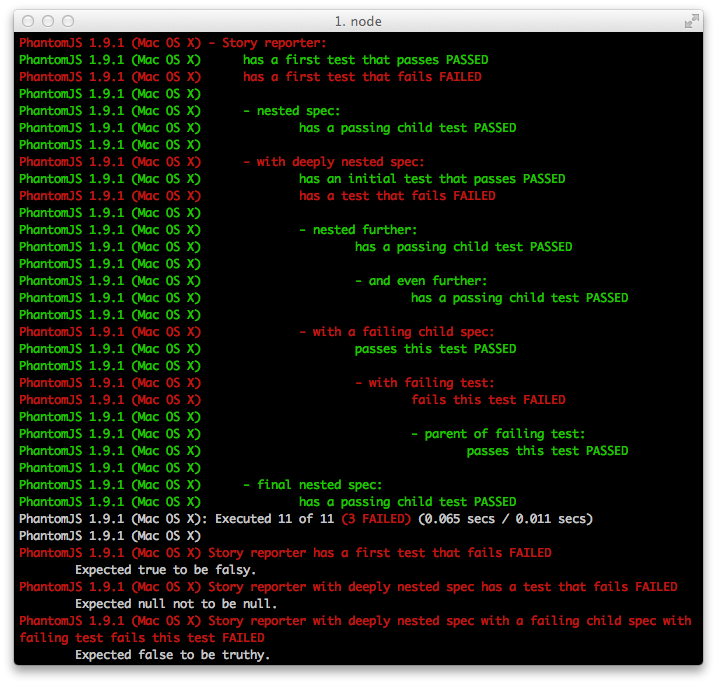The height and width of the screenshot is (685, 717).
Task: Click 'fails this test FAILED' text
Action: pos(488,400)
